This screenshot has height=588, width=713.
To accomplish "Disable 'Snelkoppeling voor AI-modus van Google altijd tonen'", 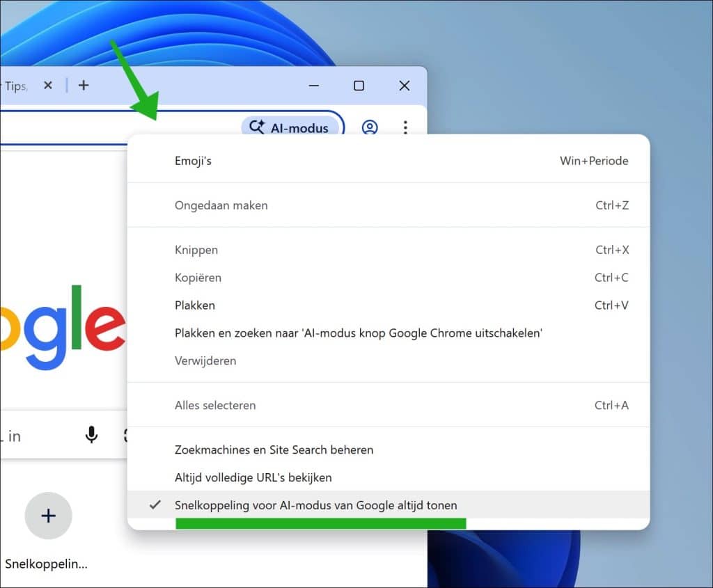I will click(317, 505).
